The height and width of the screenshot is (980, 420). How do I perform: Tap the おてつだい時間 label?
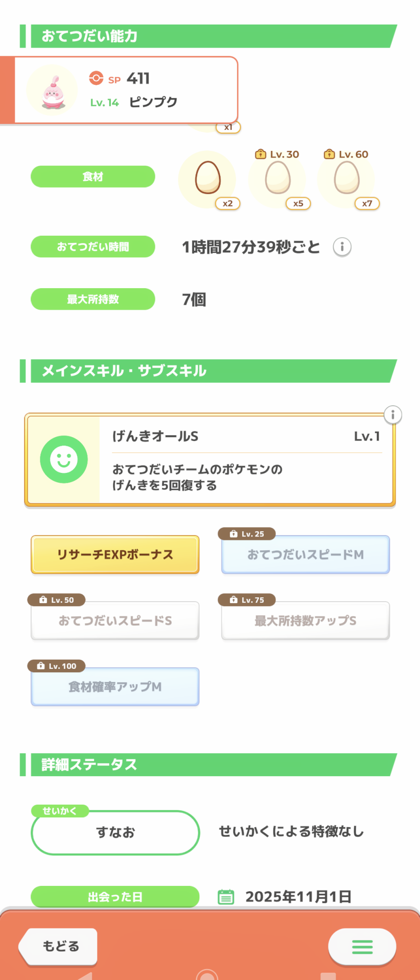click(93, 247)
